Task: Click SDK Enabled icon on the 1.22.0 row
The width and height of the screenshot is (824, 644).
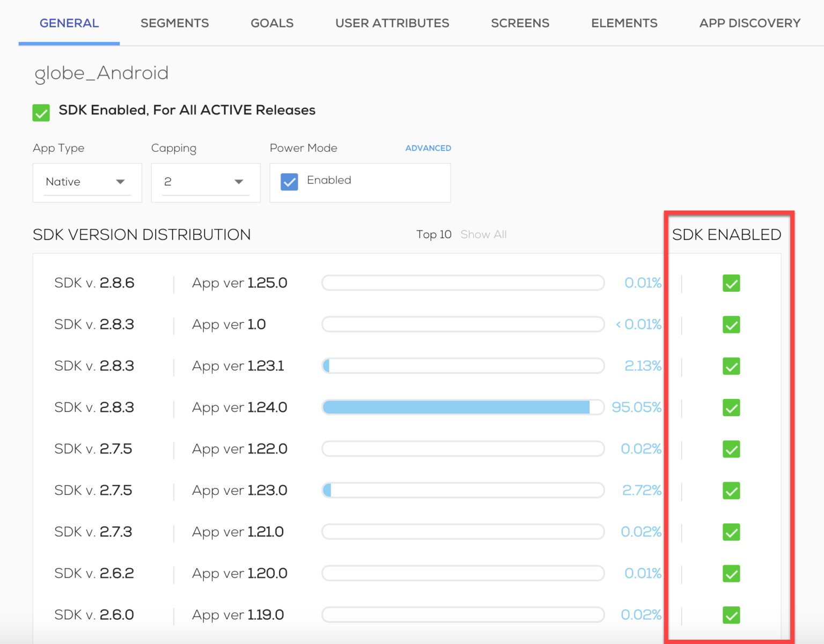Action: coord(731,449)
